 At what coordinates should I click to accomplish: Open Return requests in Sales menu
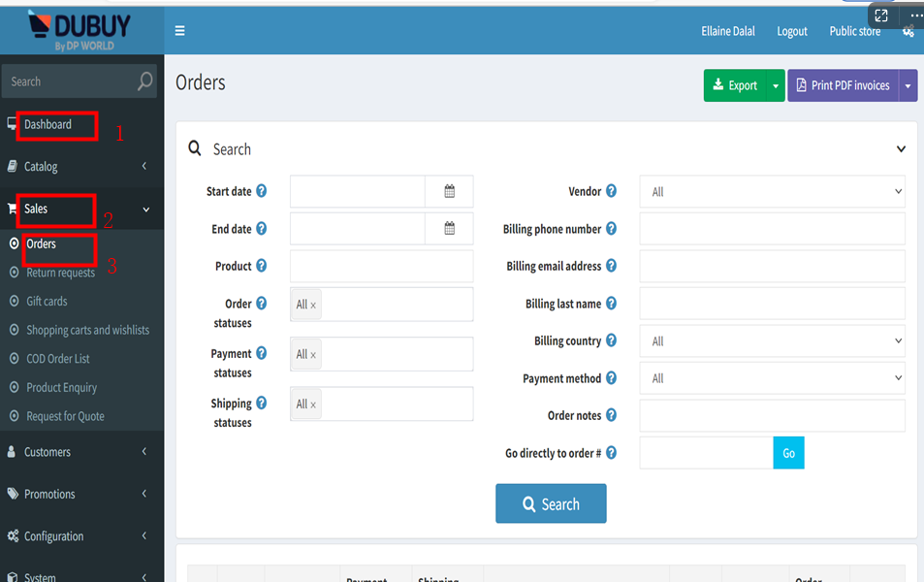click(x=60, y=273)
